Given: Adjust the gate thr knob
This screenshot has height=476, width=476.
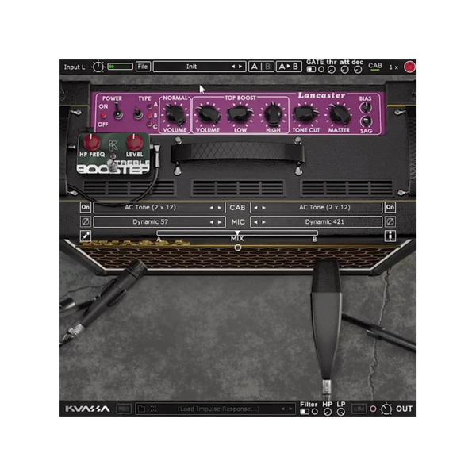Looking at the screenshot, I should (332, 70).
